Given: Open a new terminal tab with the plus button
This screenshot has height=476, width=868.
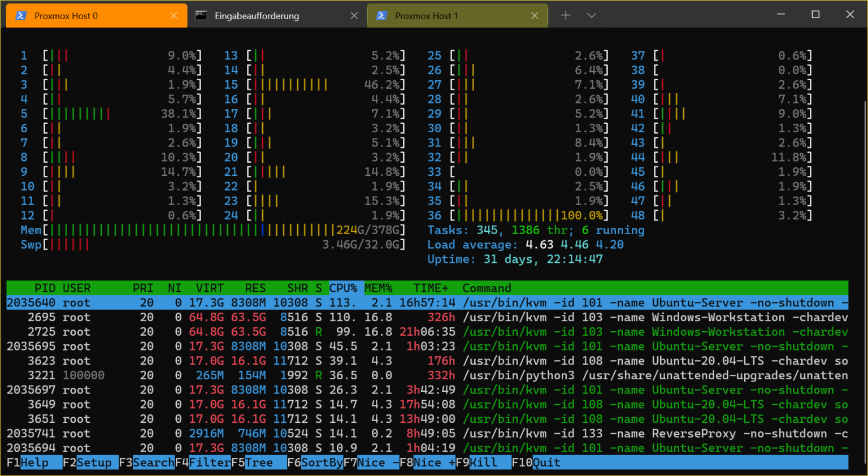Looking at the screenshot, I should (x=565, y=15).
